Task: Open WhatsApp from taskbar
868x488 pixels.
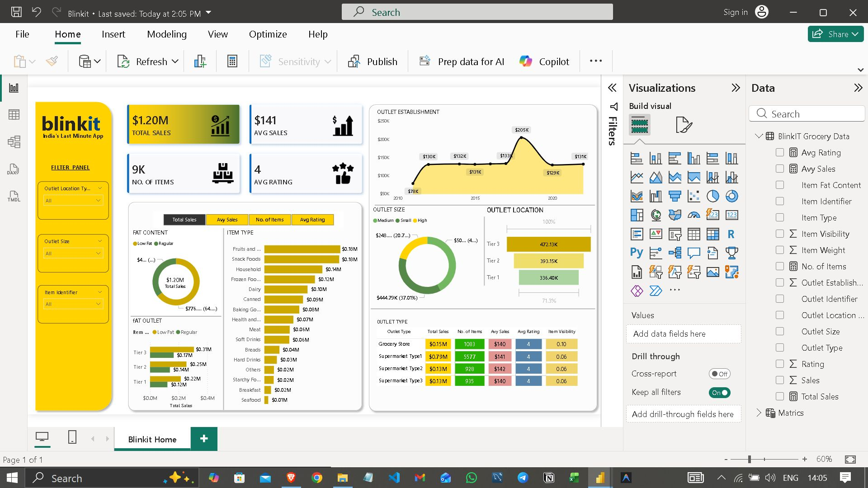Action: pos(471,478)
